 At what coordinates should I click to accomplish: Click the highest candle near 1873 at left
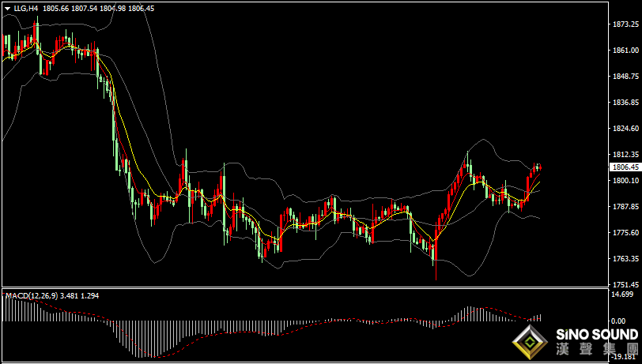36,32
